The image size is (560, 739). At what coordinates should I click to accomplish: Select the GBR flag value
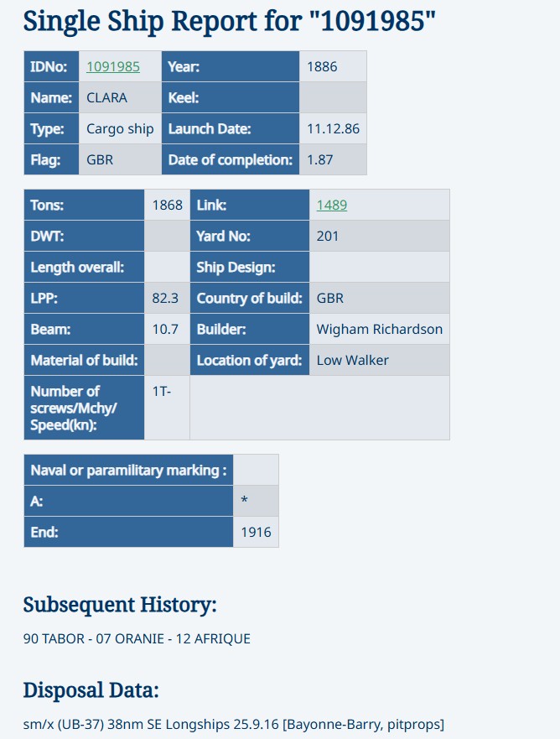[x=100, y=159]
